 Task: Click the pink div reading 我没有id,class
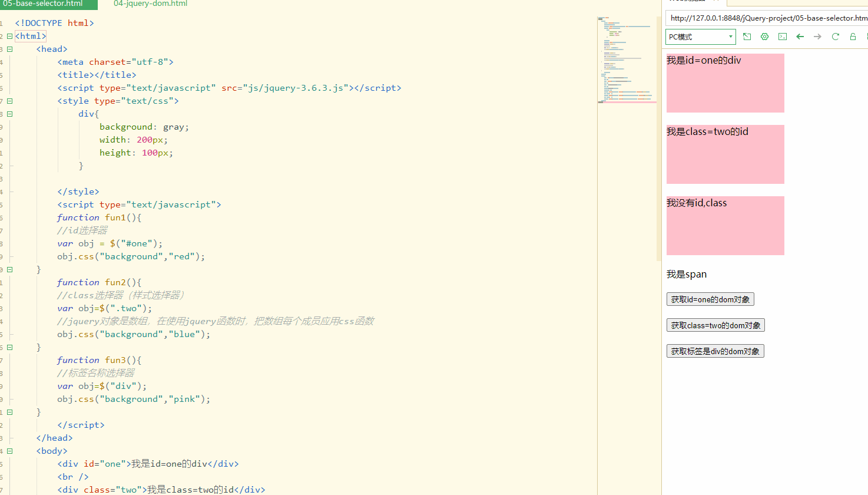725,226
